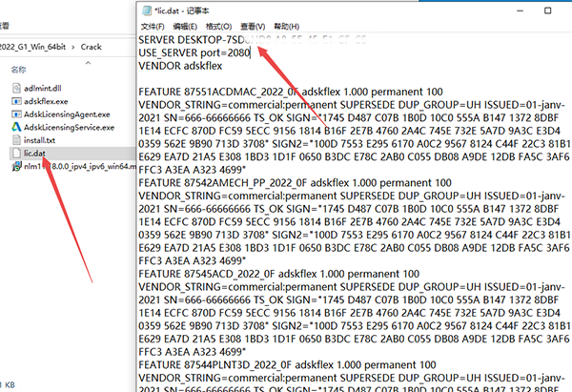Place the cursor after port=2080 text
The image size is (572, 392).
pyautogui.click(x=251, y=53)
